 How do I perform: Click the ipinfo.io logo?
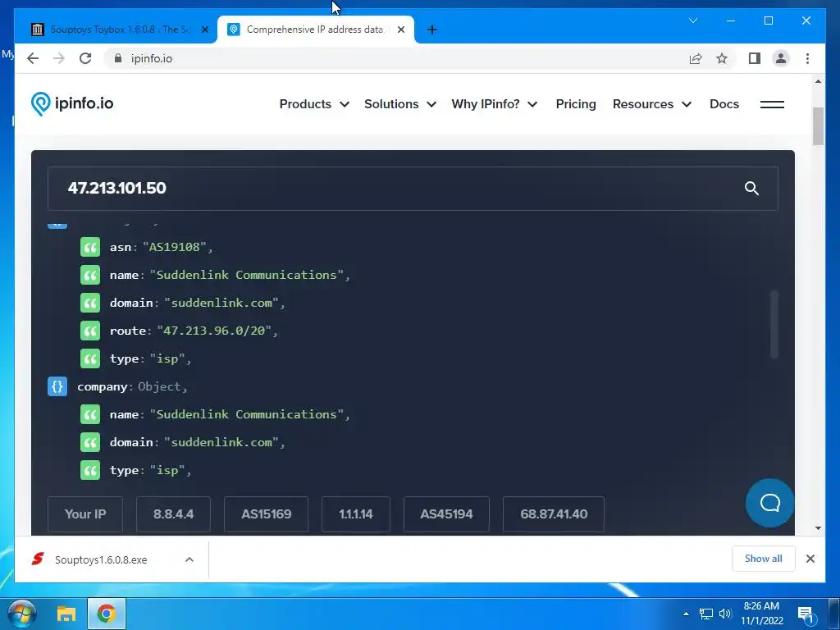coord(72,103)
